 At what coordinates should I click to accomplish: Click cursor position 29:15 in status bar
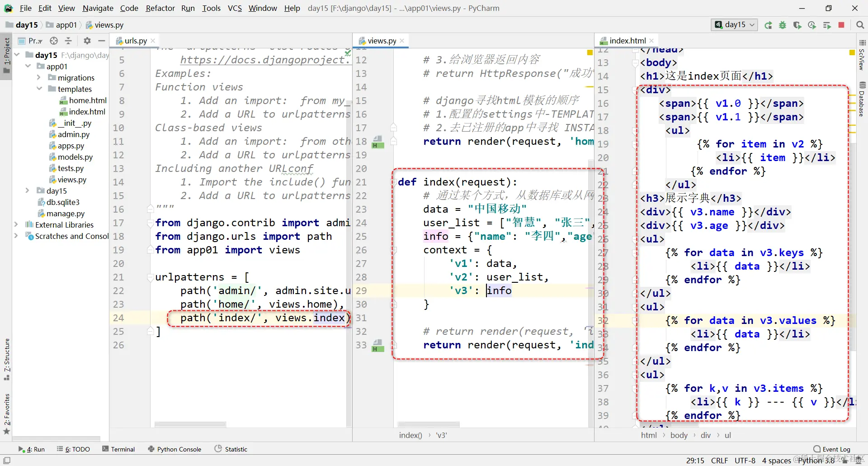point(695,461)
